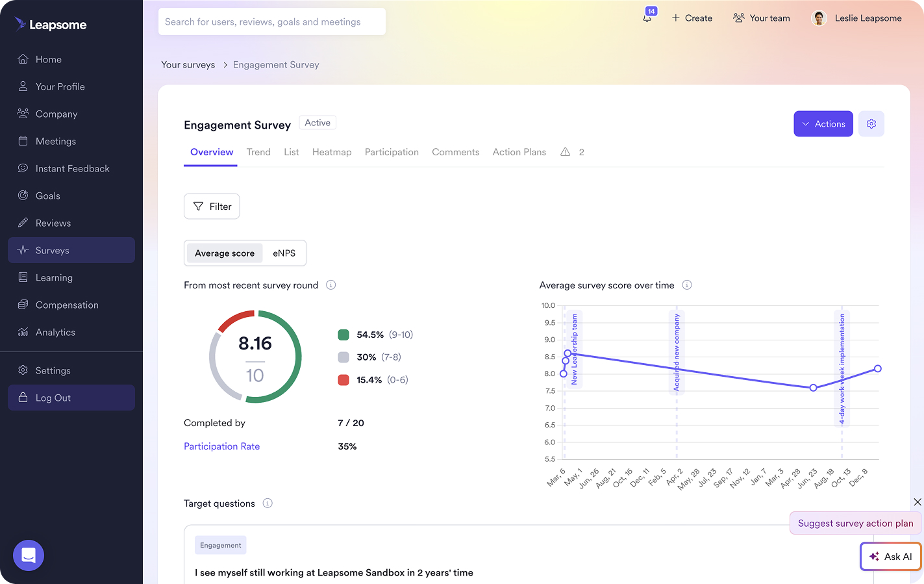Navigate back via the 'Your surveys' breadcrumb
The width and height of the screenshot is (924, 584).
pos(188,64)
